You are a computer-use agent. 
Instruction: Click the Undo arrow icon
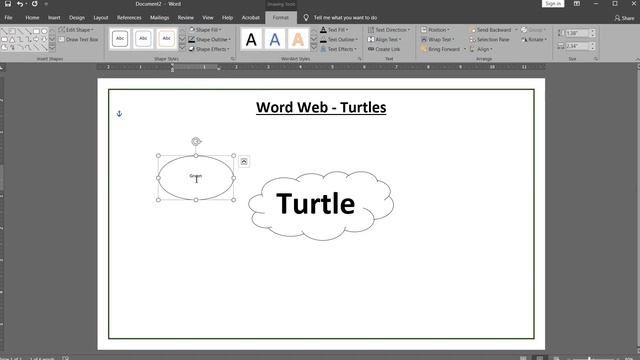[20, 4]
